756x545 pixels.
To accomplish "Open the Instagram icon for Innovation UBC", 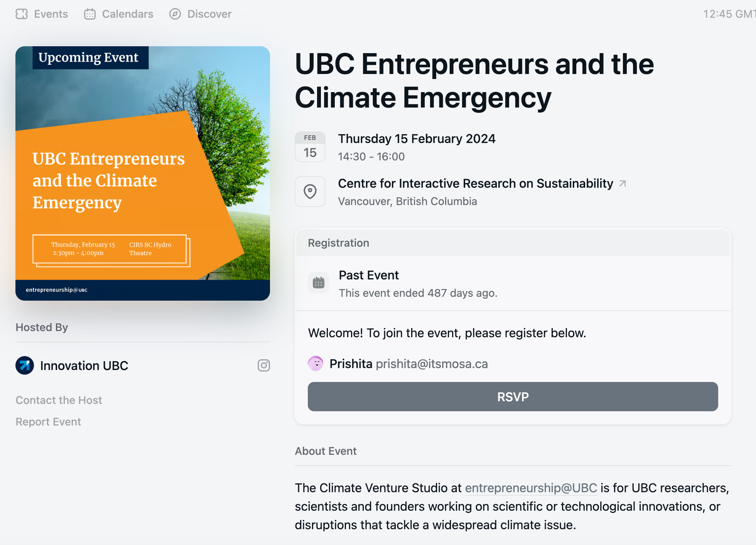I will point(264,365).
